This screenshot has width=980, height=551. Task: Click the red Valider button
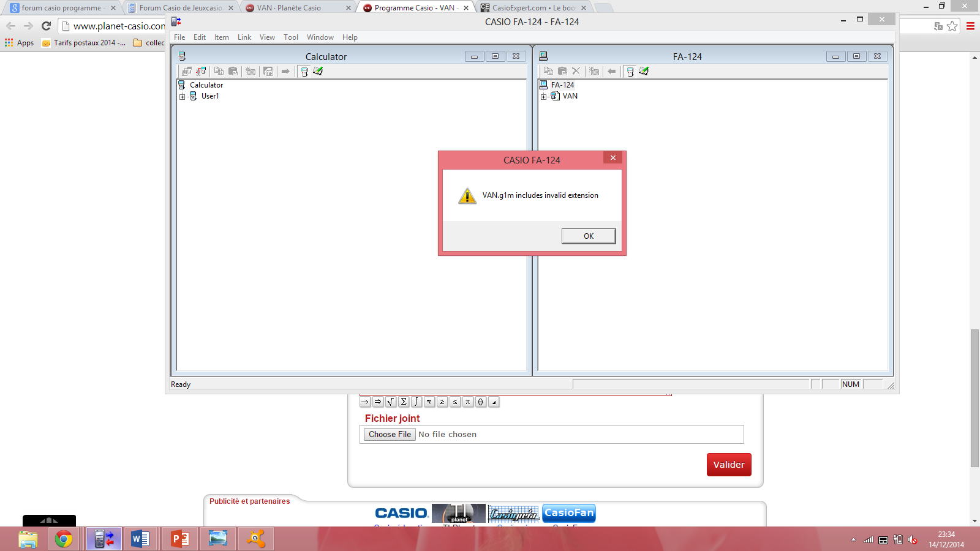coord(729,465)
